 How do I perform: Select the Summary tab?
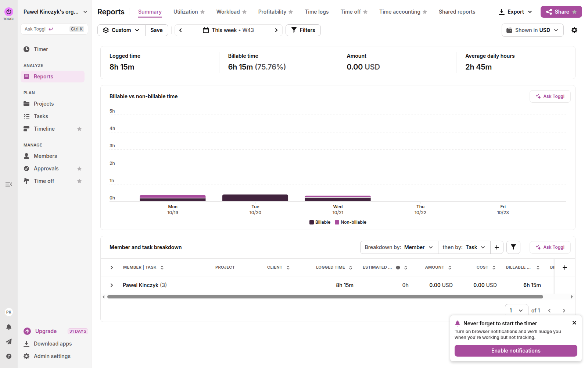[x=150, y=12]
